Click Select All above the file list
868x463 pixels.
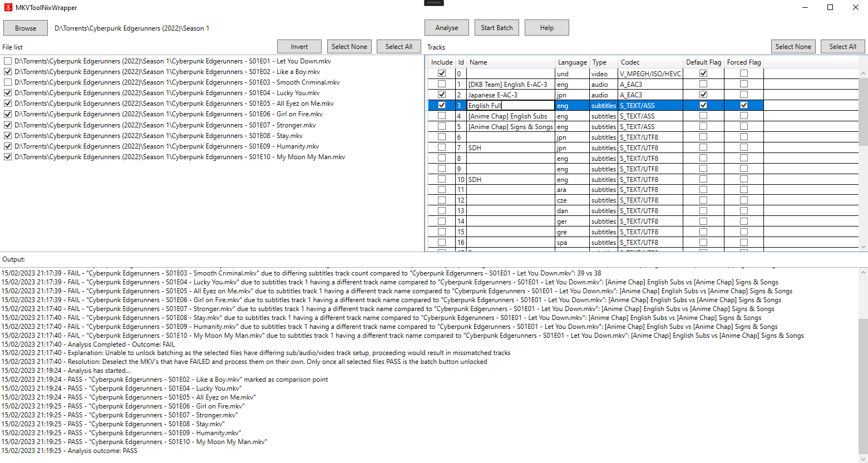(x=399, y=47)
